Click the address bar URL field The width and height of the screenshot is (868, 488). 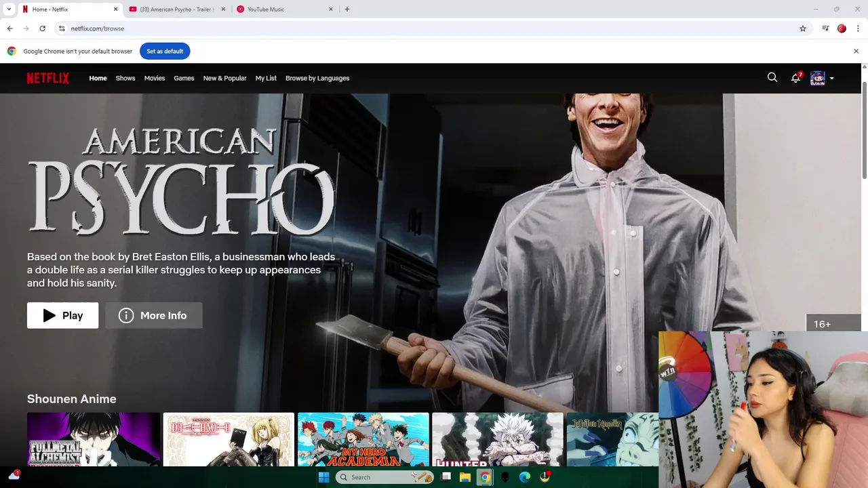tap(434, 28)
